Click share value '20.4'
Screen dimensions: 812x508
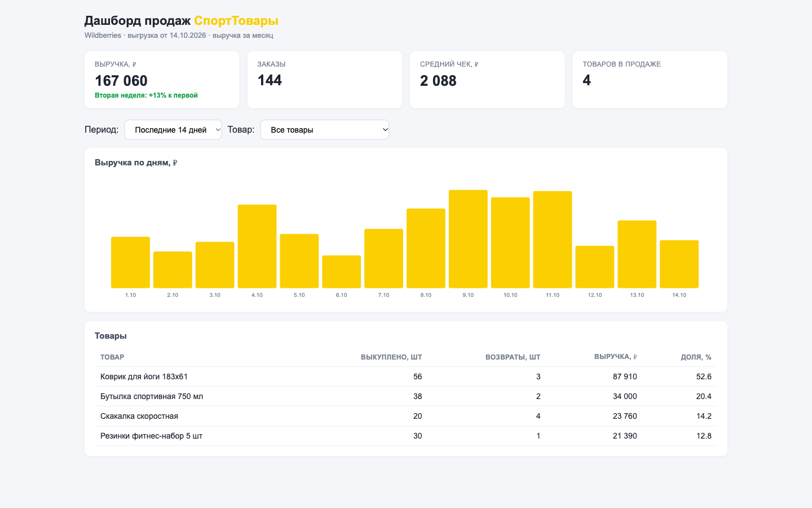pos(704,396)
